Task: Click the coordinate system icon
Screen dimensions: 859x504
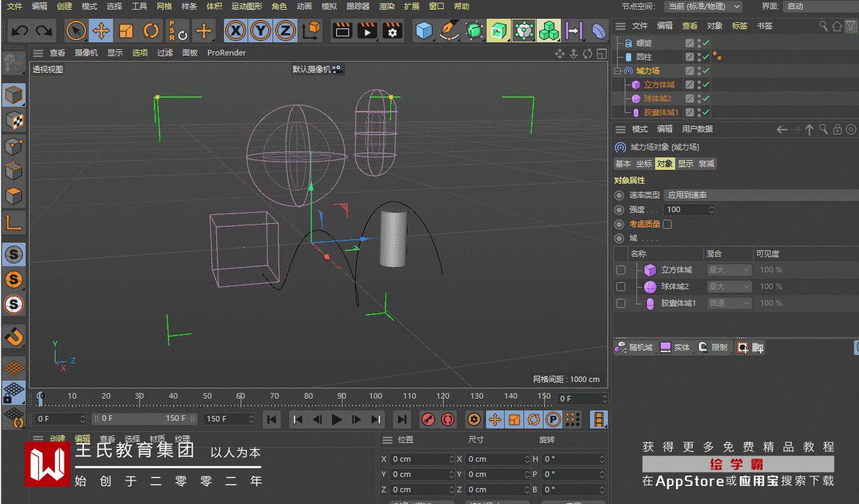Action: [x=312, y=31]
